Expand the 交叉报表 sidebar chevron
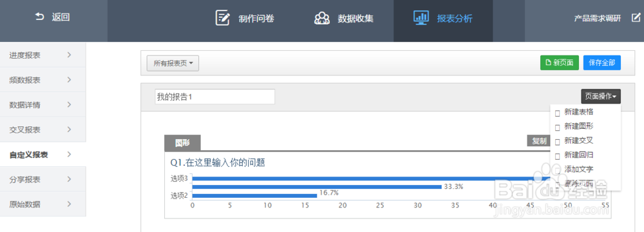 click(69, 129)
